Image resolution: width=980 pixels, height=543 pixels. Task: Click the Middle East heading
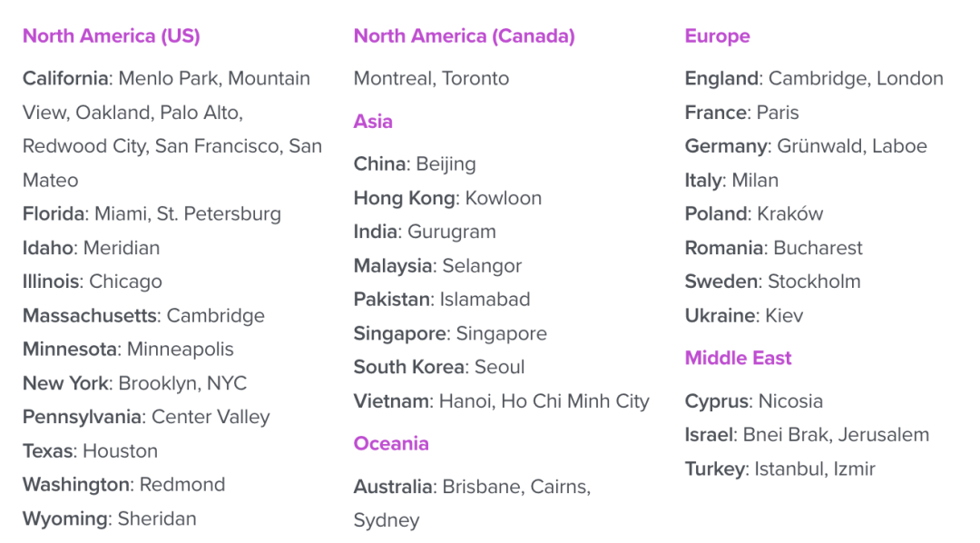[738, 358]
